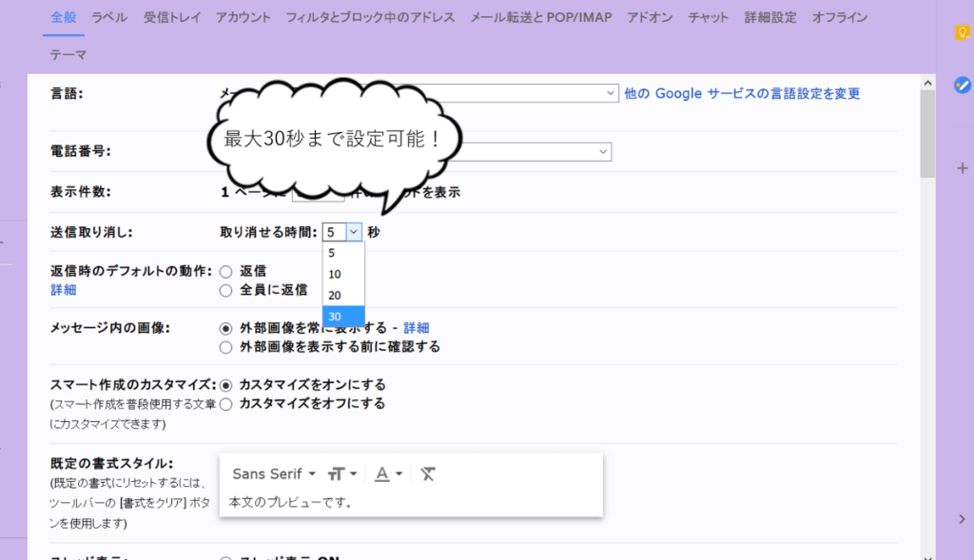Image resolution: width=974 pixels, height=560 pixels.
Task: Click the 既定の書式スタイル setting label
Action: coord(112,463)
